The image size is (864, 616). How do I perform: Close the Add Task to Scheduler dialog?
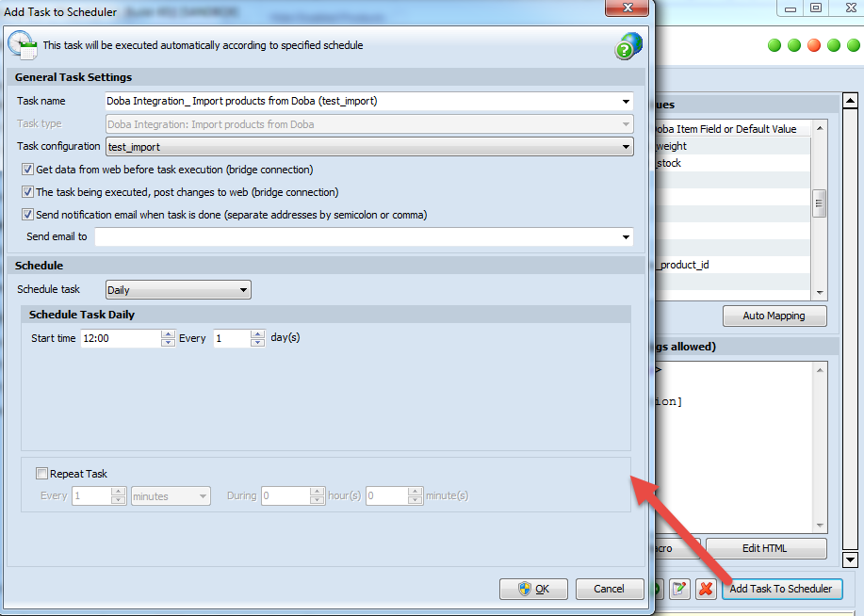[628, 8]
